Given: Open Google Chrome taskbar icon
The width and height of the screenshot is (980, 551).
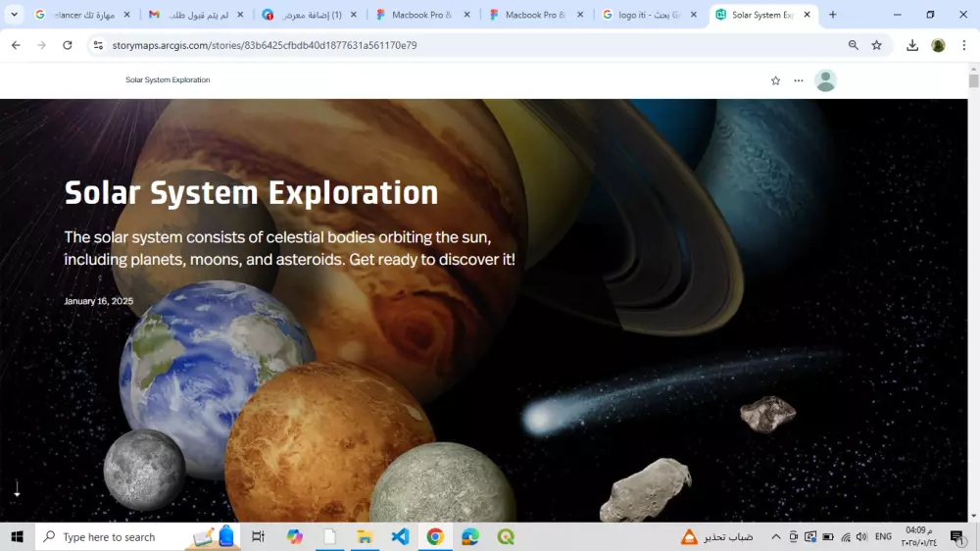Looking at the screenshot, I should [x=435, y=536].
